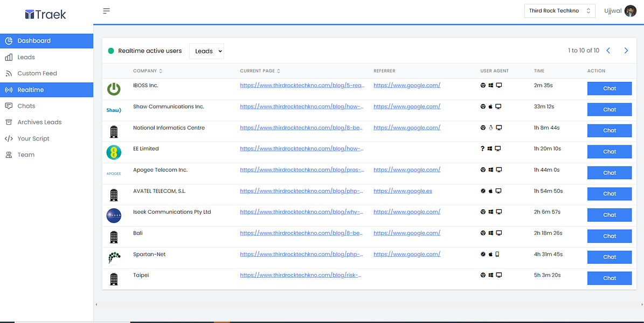Open the Leads filter dropdown
The width and height of the screenshot is (644, 323).
click(206, 51)
